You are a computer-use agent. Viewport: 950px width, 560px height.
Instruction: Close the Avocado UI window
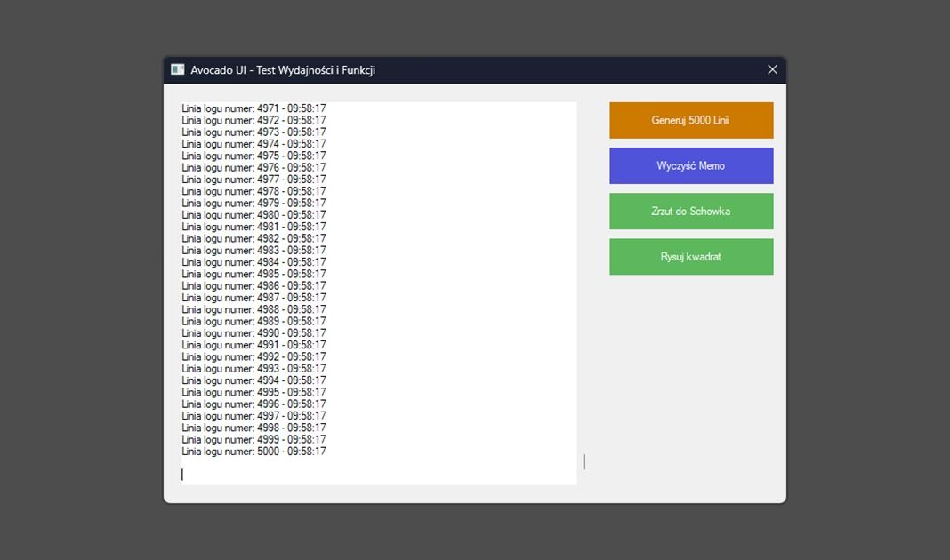(772, 69)
